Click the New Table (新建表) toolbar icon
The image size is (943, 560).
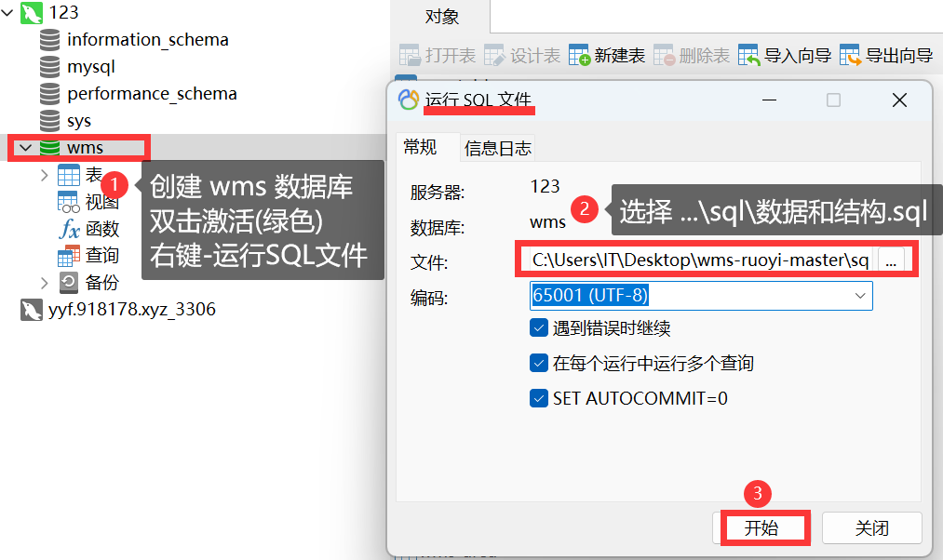tap(579, 55)
